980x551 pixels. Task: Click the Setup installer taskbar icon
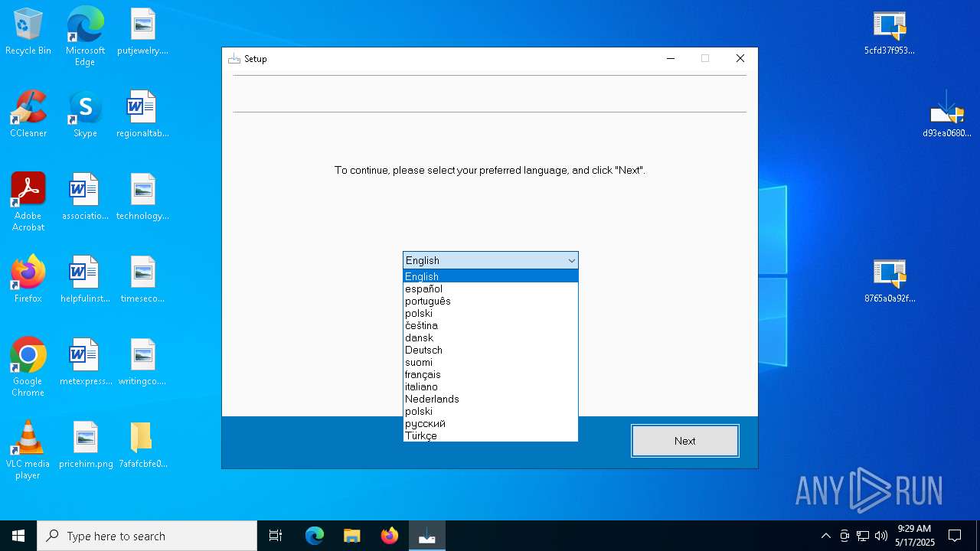pos(427,536)
